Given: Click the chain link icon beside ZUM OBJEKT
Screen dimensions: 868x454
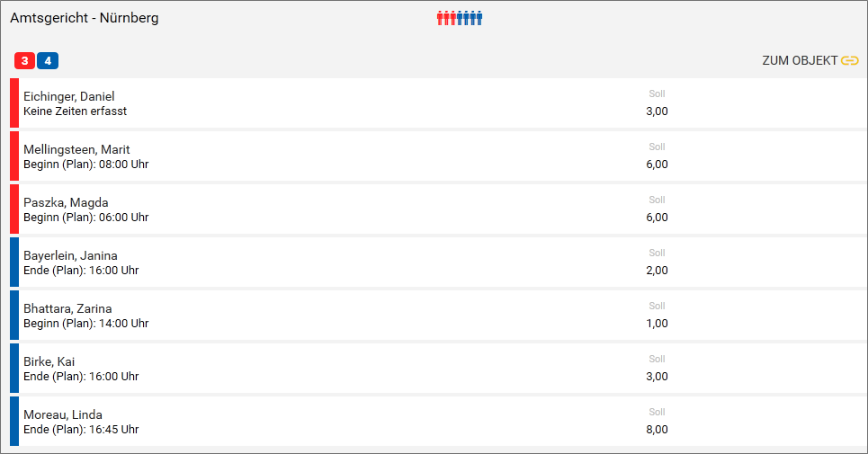Looking at the screenshot, I should tap(850, 61).
